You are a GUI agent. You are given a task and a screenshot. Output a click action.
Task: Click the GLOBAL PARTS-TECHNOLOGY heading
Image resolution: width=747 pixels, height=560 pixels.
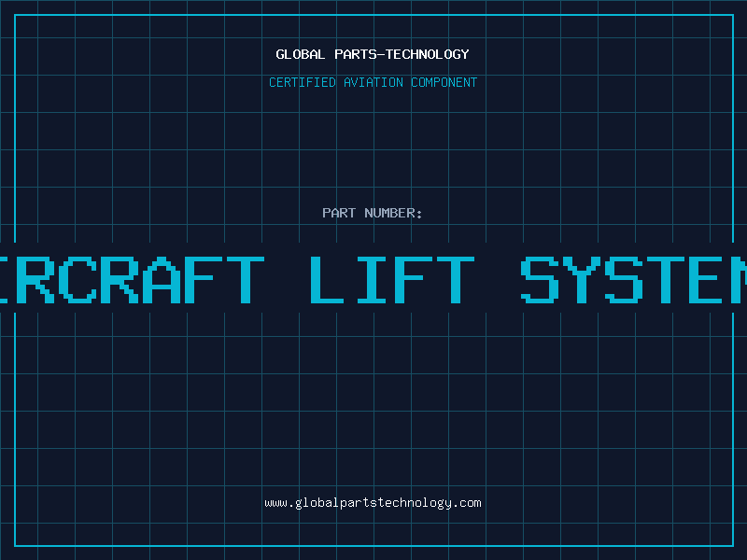(373, 54)
